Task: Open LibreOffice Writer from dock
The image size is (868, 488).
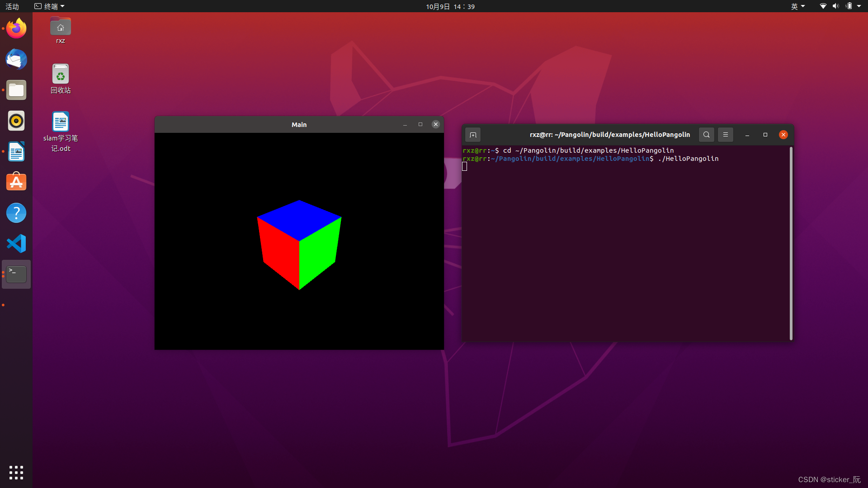Action: 16,152
